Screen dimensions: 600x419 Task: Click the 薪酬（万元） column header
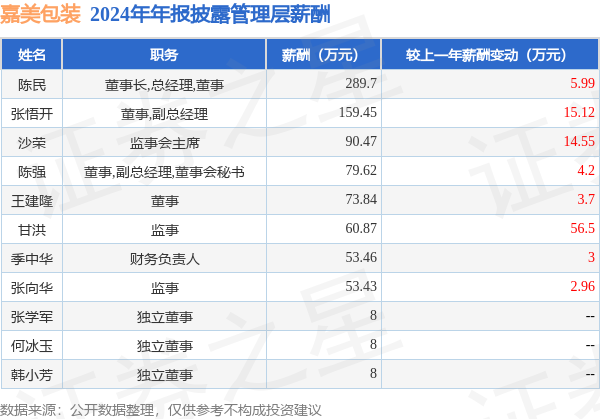pyautogui.click(x=323, y=55)
